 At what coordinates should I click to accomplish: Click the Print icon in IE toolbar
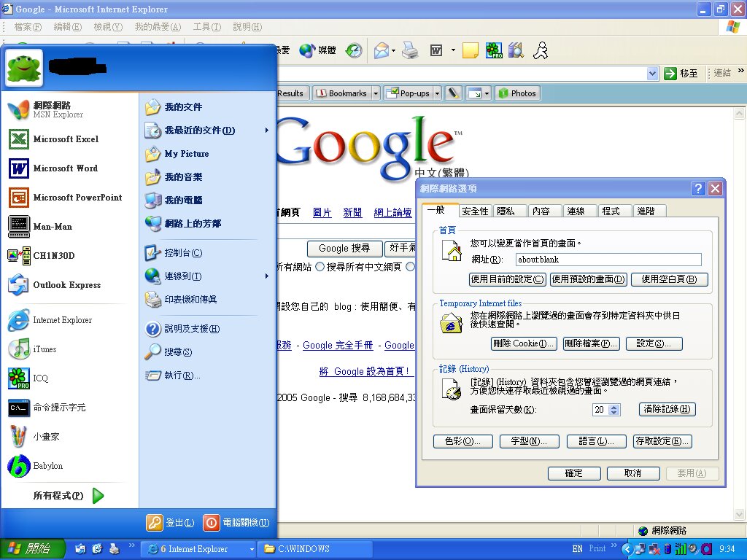(x=410, y=50)
